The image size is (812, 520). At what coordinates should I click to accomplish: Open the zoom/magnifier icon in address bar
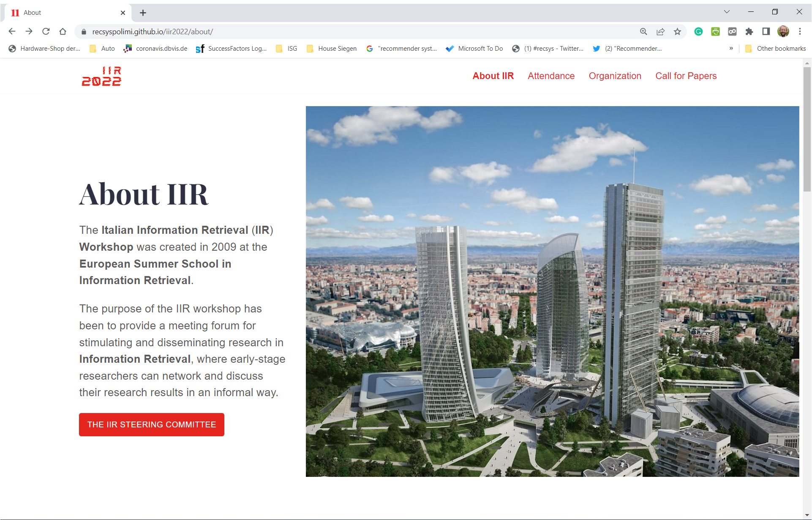(643, 32)
